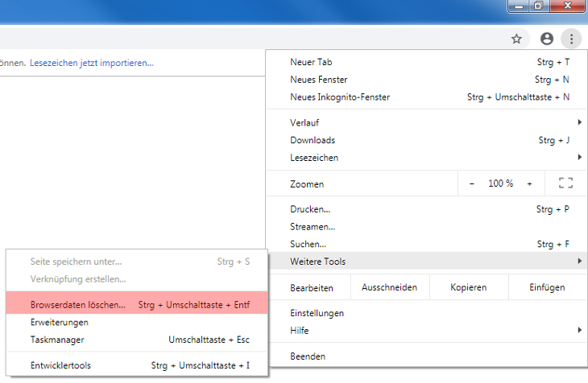
Task: Open Taskmanager from the submenu
Action: coord(137,340)
